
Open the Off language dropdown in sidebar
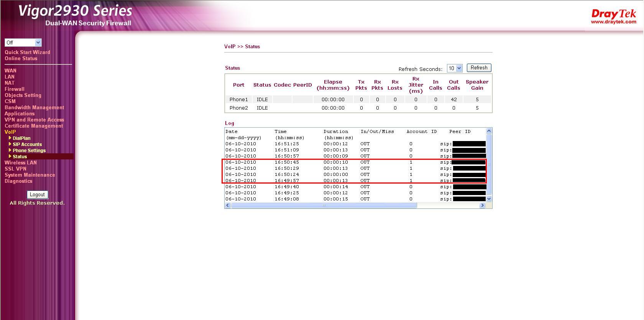click(23, 43)
